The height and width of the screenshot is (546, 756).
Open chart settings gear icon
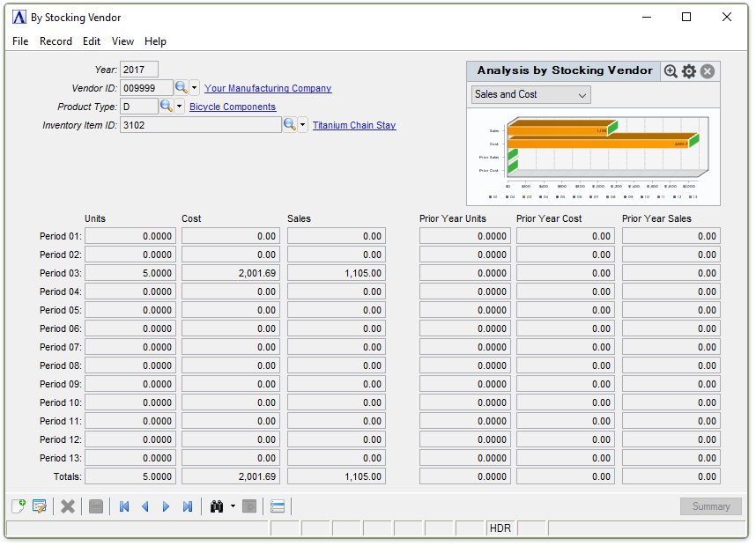[689, 71]
